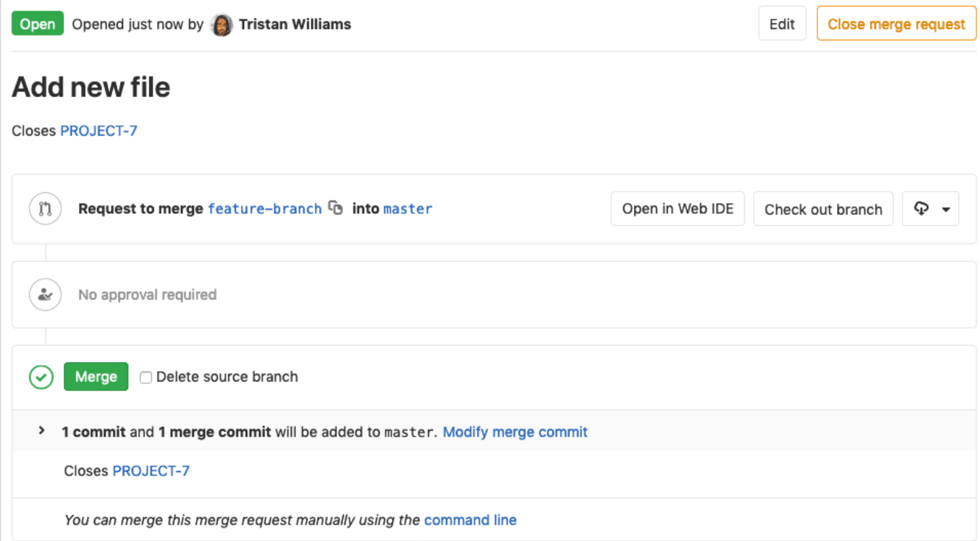Click the approvals icon next to 'No approval required'
980x541 pixels.
click(44, 294)
